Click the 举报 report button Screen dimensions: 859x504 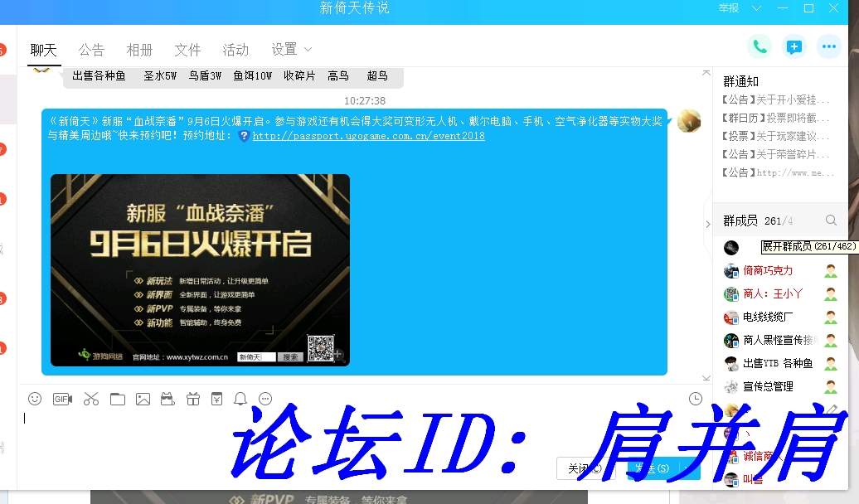pyautogui.click(x=729, y=8)
